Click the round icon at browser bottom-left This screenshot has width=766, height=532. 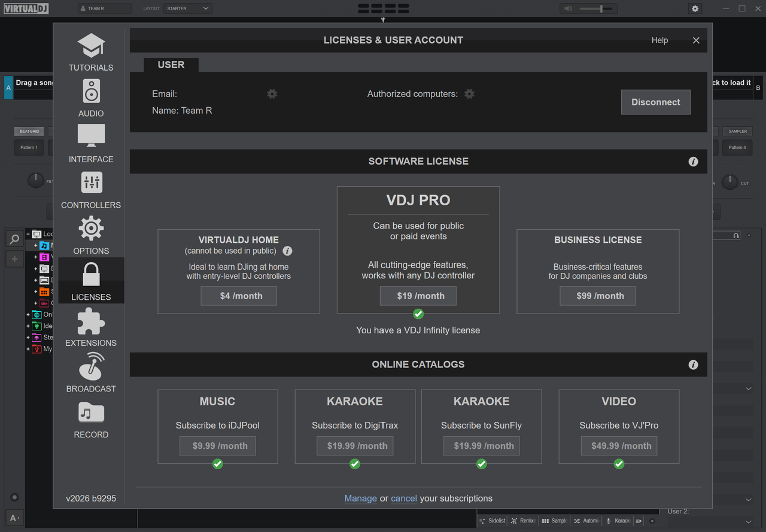(14, 497)
